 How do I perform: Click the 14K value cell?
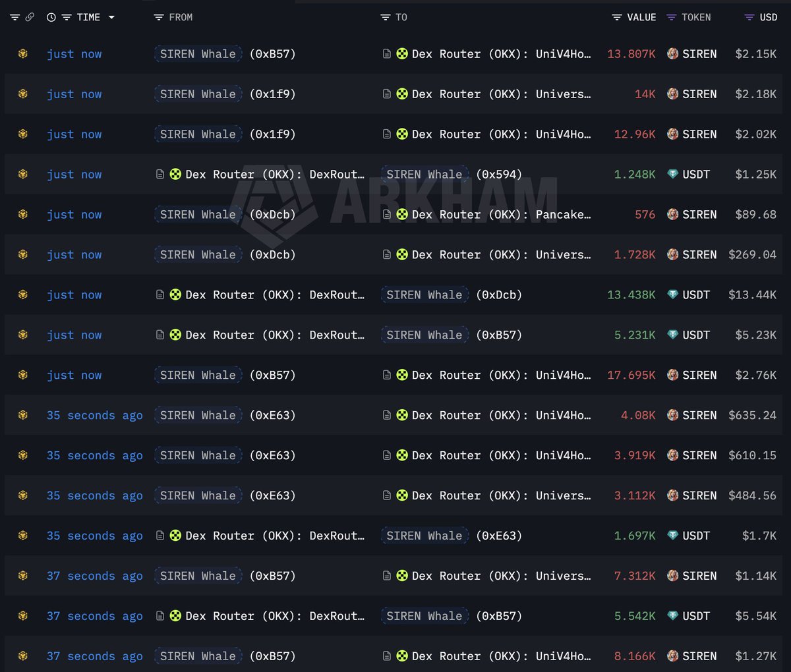click(x=645, y=94)
